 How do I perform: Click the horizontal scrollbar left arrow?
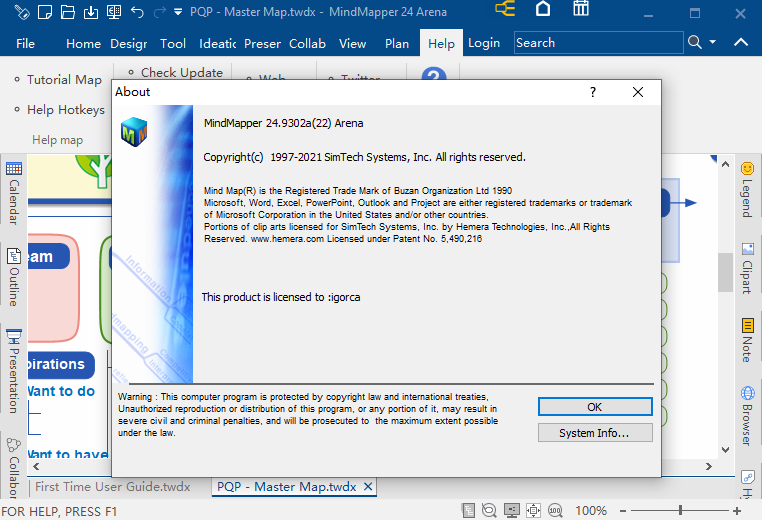tap(36, 467)
